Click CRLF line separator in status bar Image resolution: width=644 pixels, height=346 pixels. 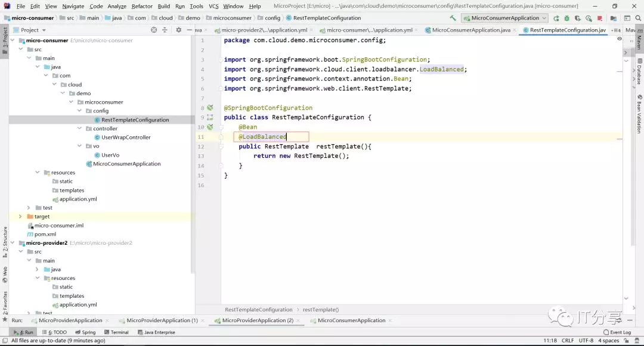click(568, 340)
